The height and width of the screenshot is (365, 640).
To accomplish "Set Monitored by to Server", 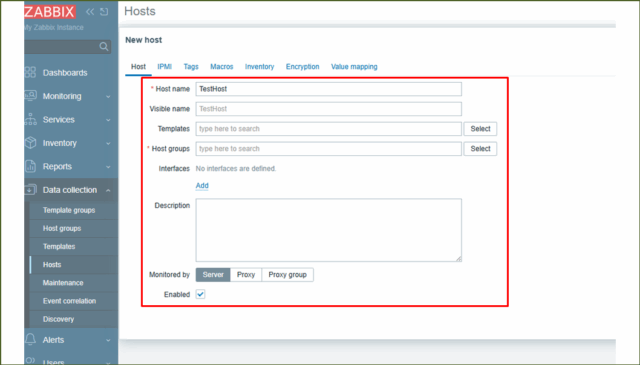I will coord(213,275).
